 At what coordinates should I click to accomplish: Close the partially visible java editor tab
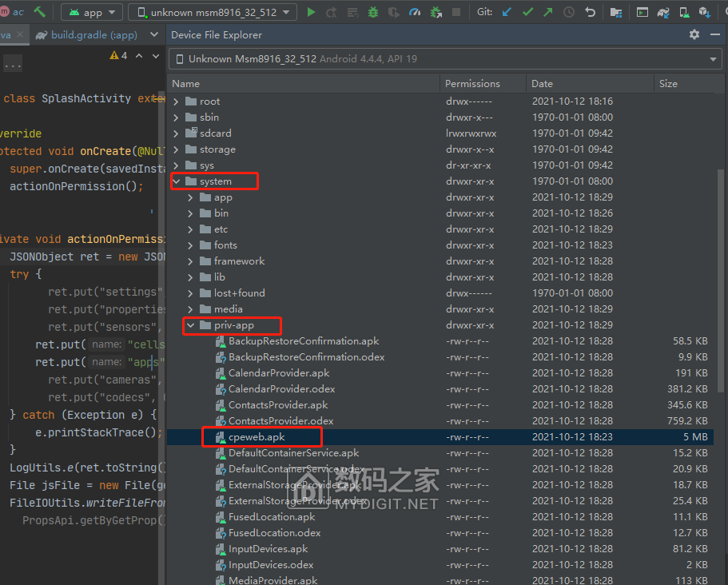coord(19,34)
